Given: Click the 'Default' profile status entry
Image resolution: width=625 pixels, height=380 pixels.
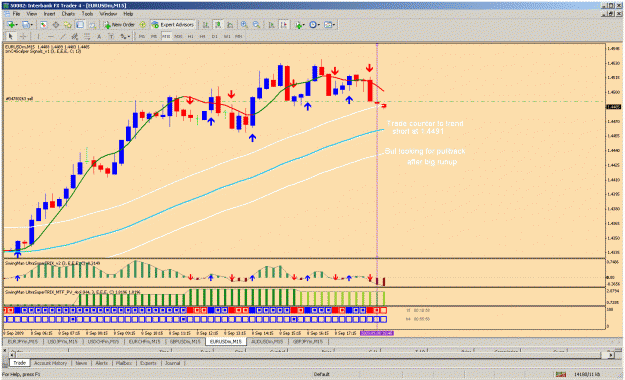Looking at the screenshot, I should tap(321, 374).
